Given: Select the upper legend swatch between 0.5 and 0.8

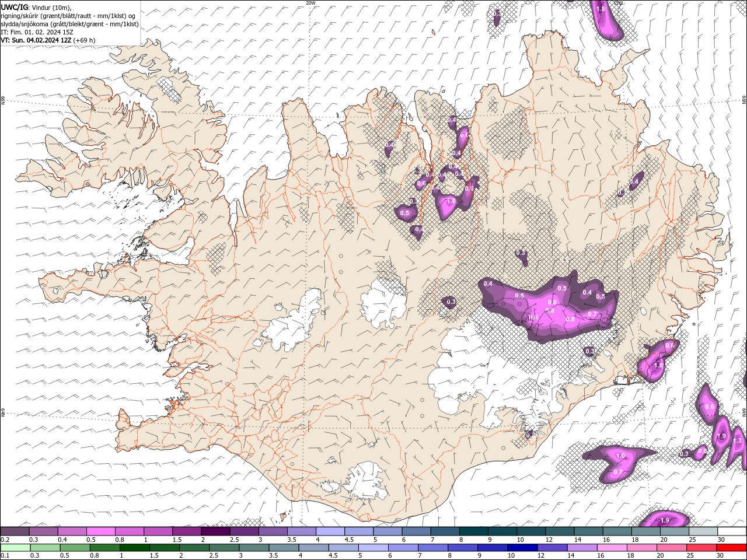Looking at the screenshot, I should (101, 531).
